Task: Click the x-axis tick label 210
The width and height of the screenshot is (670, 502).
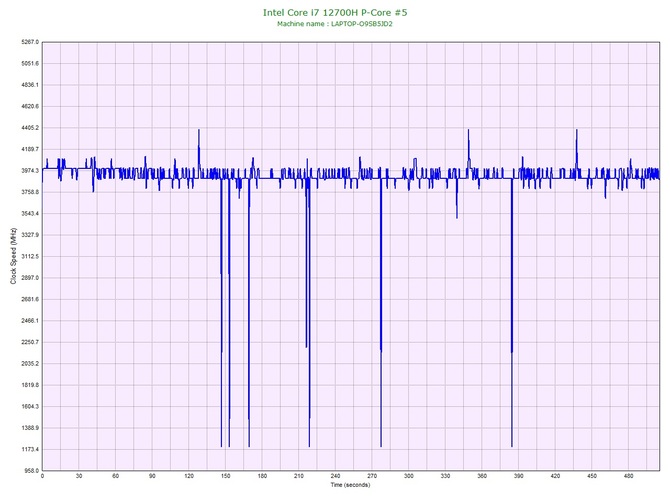Action: pos(299,476)
